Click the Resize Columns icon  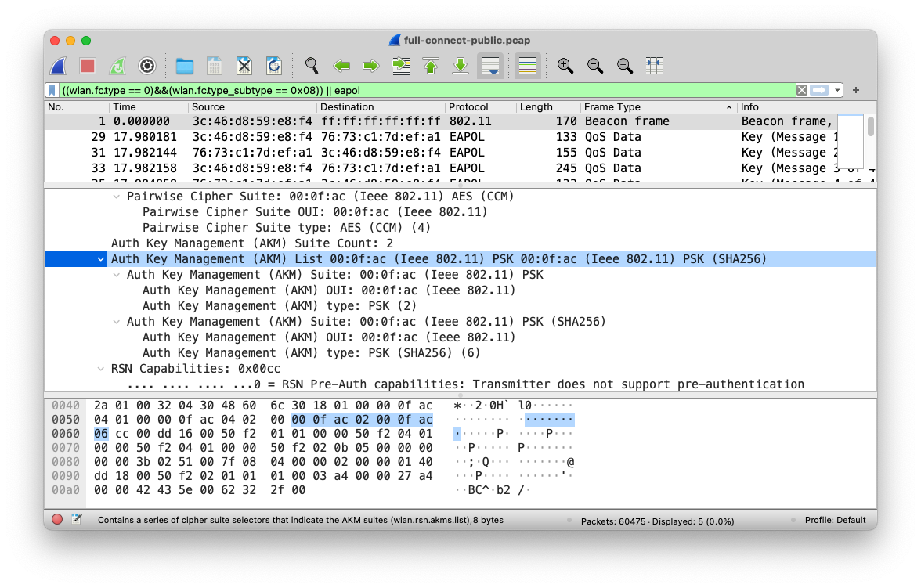click(x=655, y=66)
